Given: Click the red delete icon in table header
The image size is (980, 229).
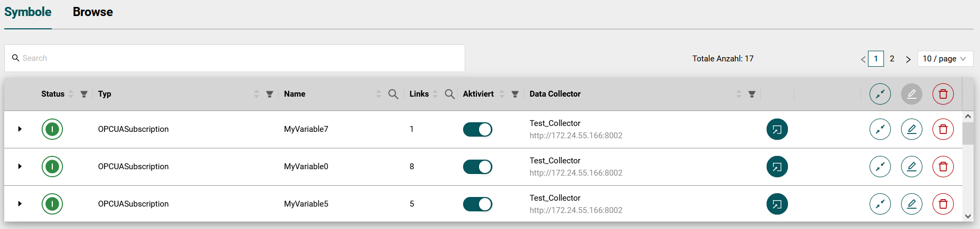Looking at the screenshot, I should (943, 94).
